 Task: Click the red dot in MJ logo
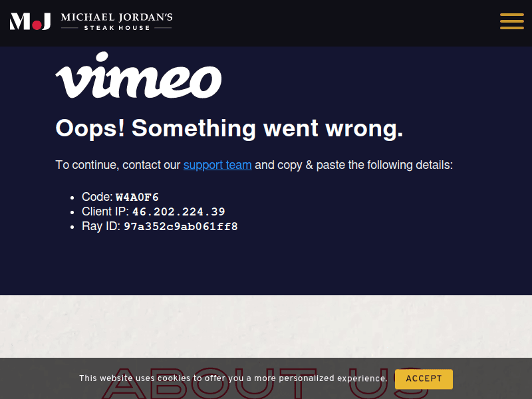pyautogui.click(x=37, y=25)
